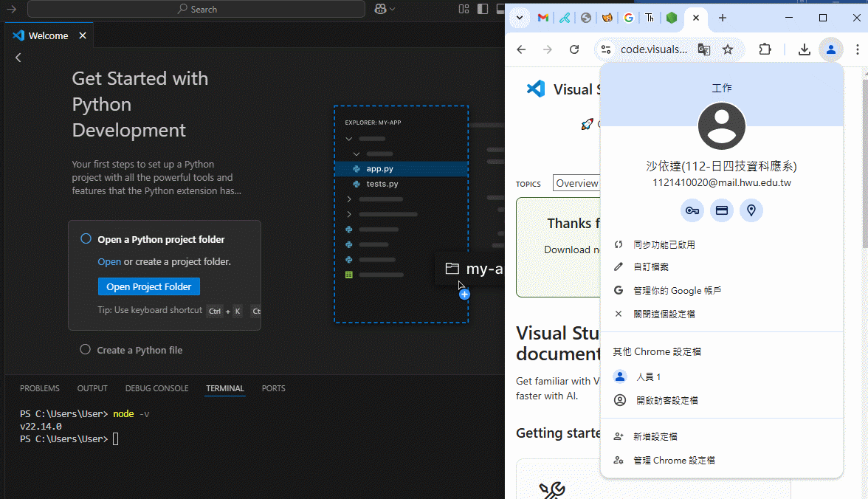Screen dimensions: 868x499
Task: Open the Overview topics dropdown
Action: point(577,183)
